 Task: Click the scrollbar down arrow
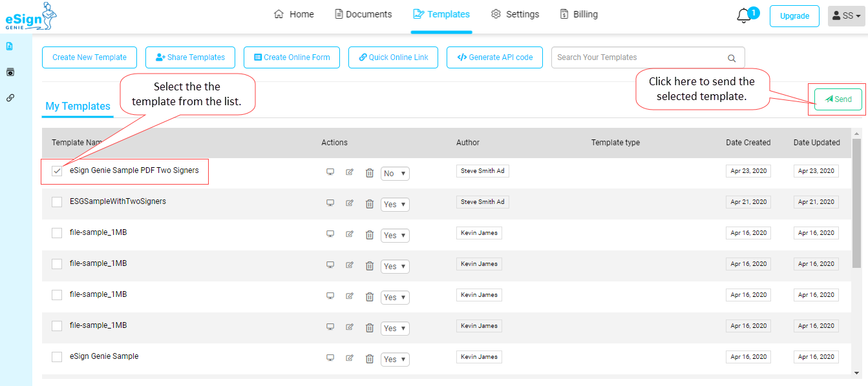click(x=857, y=372)
